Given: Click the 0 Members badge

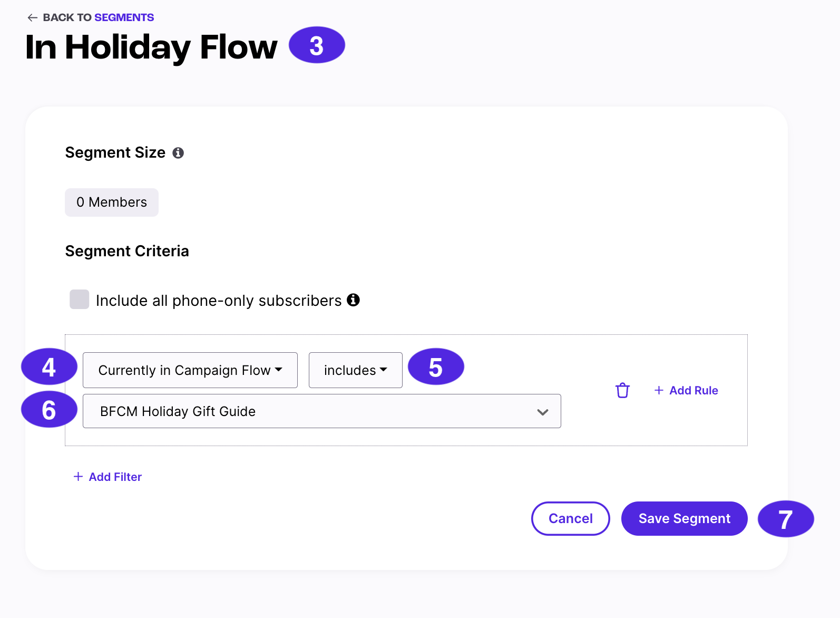Looking at the screenshot, I should click(x=111, y=202).
